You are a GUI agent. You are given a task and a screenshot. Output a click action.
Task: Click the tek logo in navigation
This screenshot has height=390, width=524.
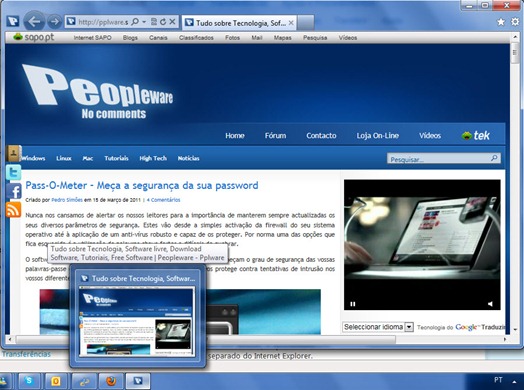click(x=475, y=135)
